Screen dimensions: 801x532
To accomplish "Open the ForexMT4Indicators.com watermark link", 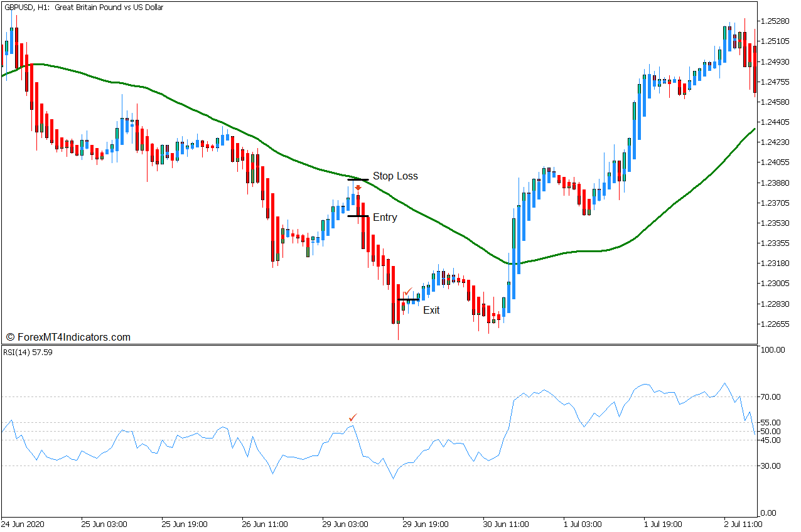I will pyautogui.click(x=68, y=338).
